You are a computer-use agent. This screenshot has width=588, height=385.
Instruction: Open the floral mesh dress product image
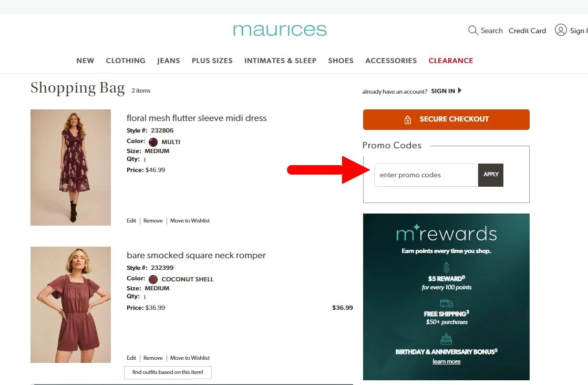click(70, 167)
